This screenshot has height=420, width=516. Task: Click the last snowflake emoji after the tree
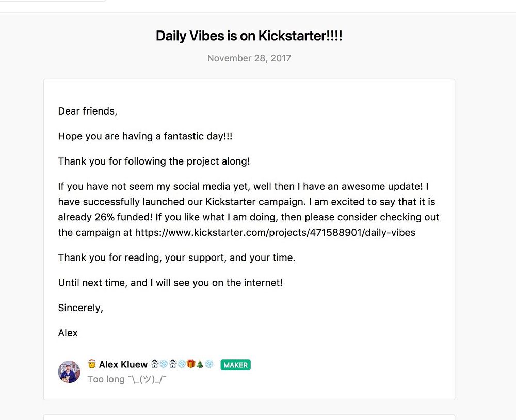[209, 364]
